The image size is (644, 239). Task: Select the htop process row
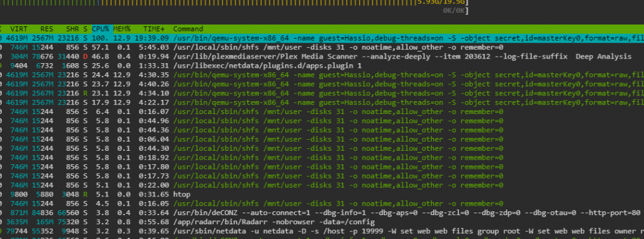tap(322, 195)
